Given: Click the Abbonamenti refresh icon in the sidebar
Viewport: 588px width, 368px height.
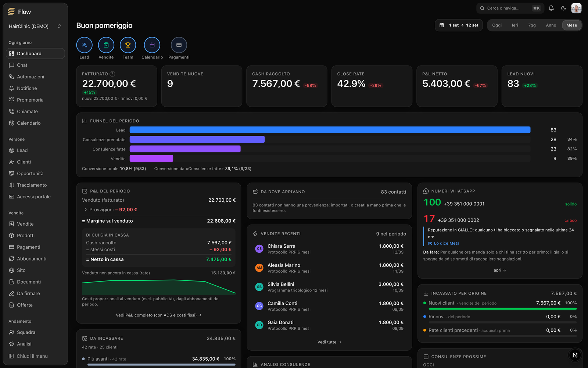Looking at the screenshot, I should tap(11, 259).
